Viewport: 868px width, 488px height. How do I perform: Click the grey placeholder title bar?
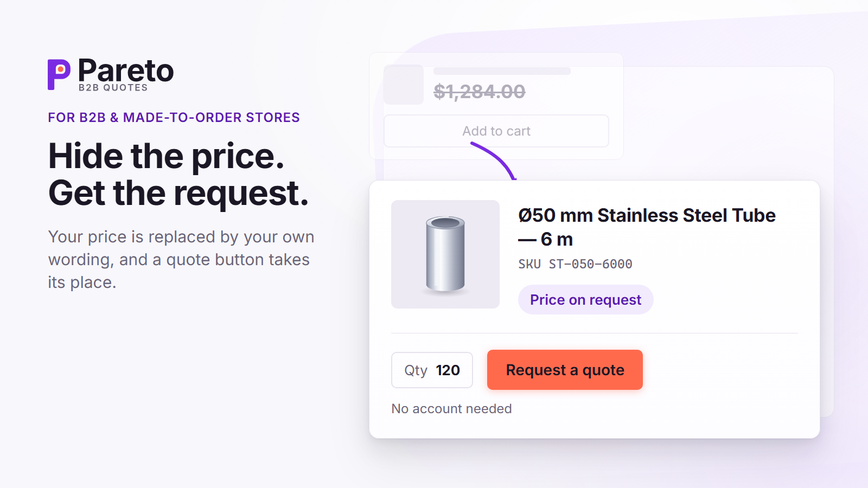click(x=502, y=71)
